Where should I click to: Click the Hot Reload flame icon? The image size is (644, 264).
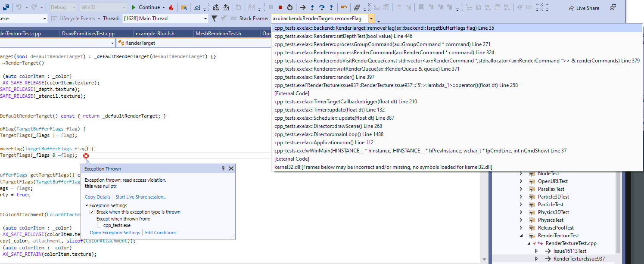(171, 7)
